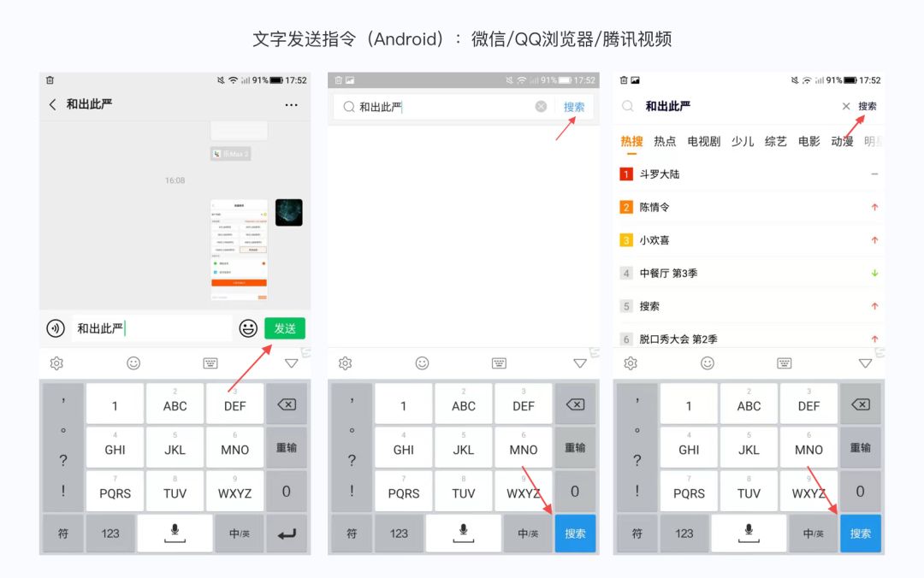Clear the QQ Browser search text with the X icon
Image resolution: width=924 pixels, height=578 pixels.
pyautogui.click(x=540, y=106)
